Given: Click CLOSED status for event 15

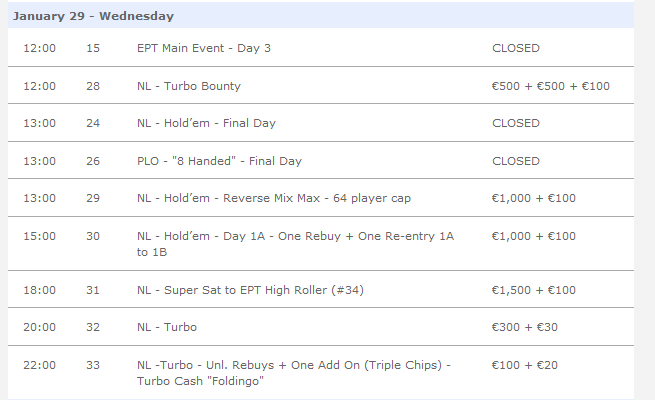Looking at the screenshot, I should click(x=516, y=48).
